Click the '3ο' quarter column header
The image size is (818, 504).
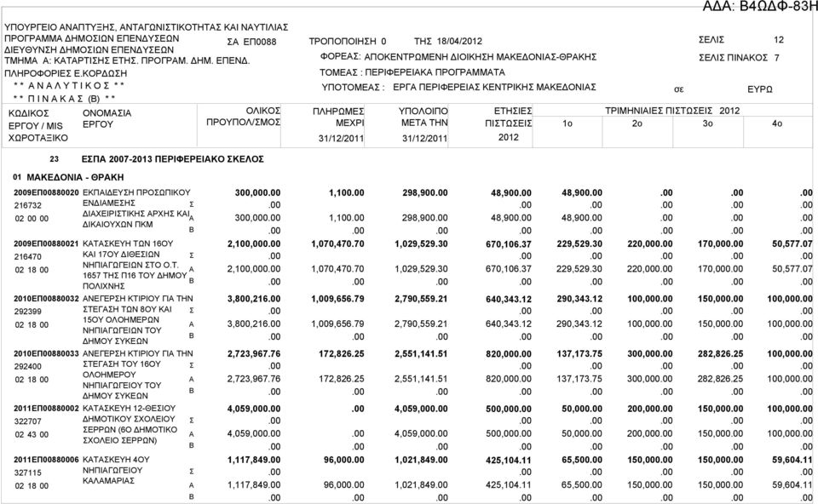(x=707, y=123)
